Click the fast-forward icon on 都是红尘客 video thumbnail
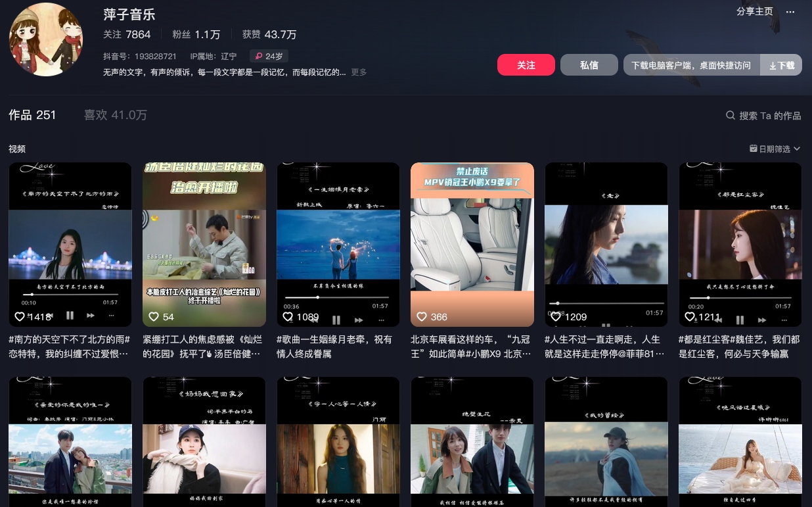Screen dimensions: 812x507 click(x=762, y=321)
